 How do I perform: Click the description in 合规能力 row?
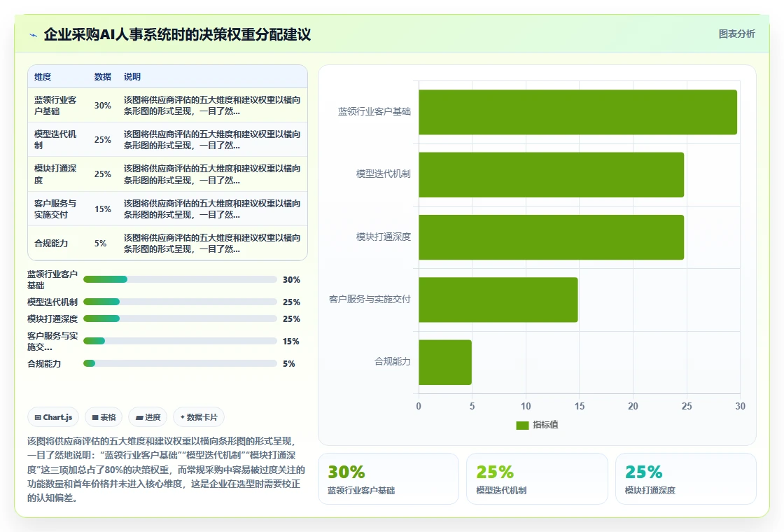coord(212,244)
